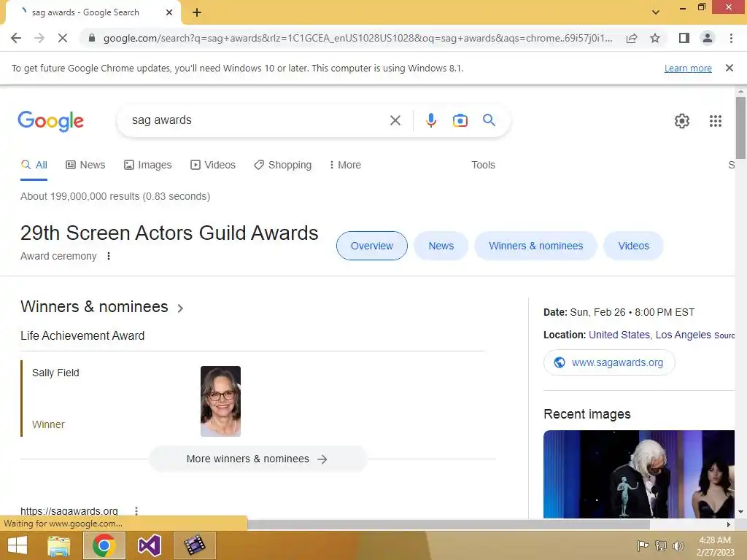The width and height of the screenshot is (747, 560).
Task: Open search Tools options
Action: coord(483,166)
